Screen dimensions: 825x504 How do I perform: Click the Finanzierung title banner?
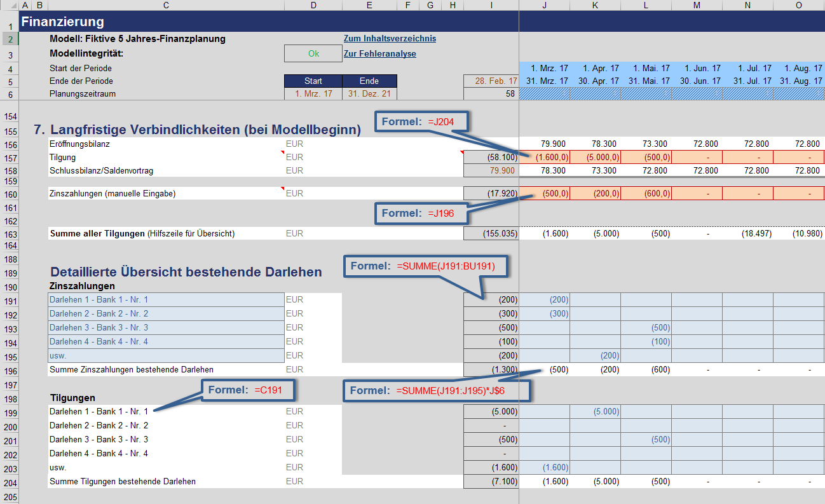tap(254, 22)
